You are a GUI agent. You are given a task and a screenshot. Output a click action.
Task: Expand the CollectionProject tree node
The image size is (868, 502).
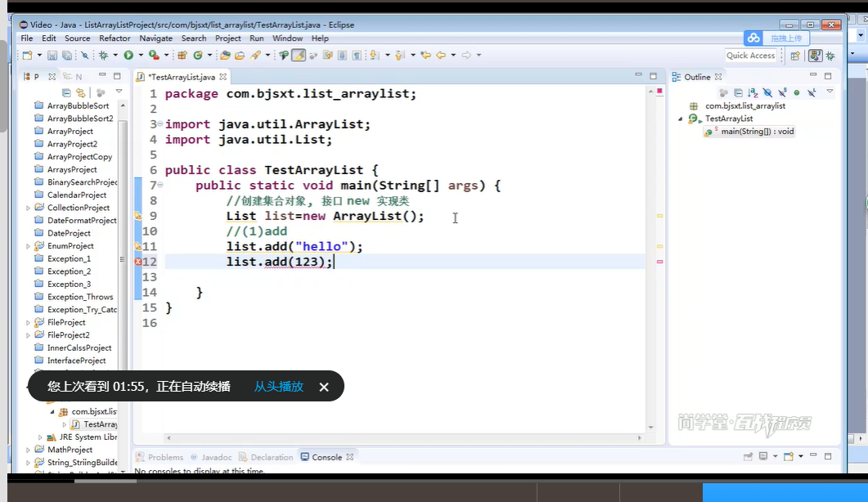point(29,208)
